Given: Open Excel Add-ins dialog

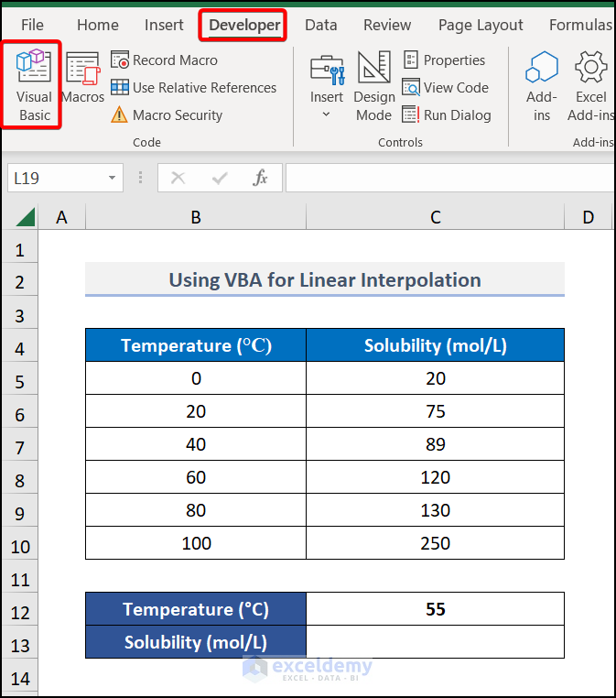Looking at the screenshot, I should pyautogui.click(x=591, y=84).
